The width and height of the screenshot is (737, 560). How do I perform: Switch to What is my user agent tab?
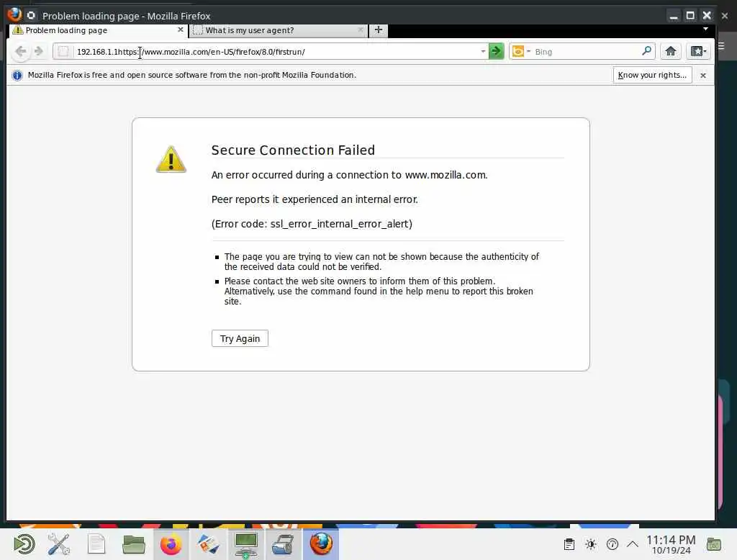click(x=279, y=30)
